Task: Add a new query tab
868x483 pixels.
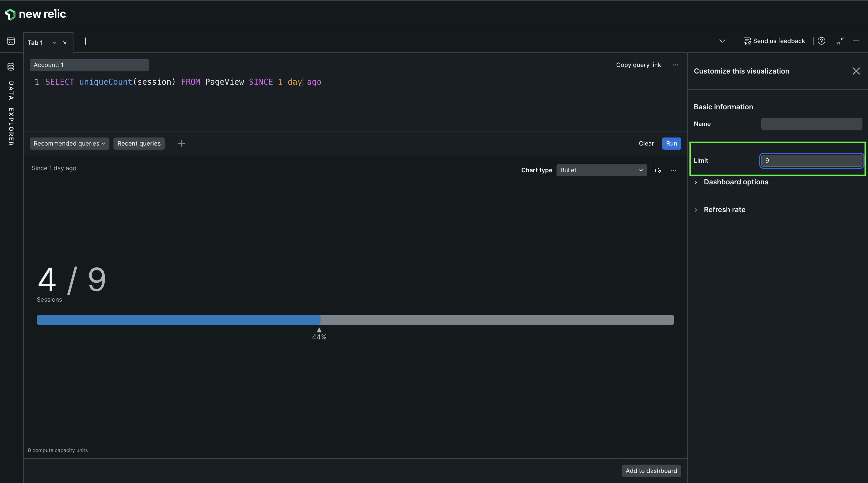Action: click(86, 41)
